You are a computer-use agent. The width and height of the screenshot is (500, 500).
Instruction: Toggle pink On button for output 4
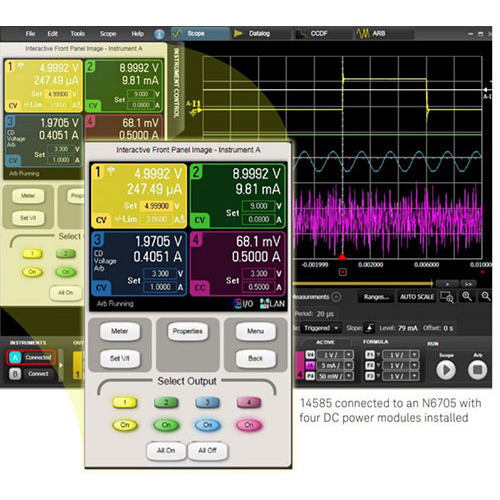coord(249,425)
